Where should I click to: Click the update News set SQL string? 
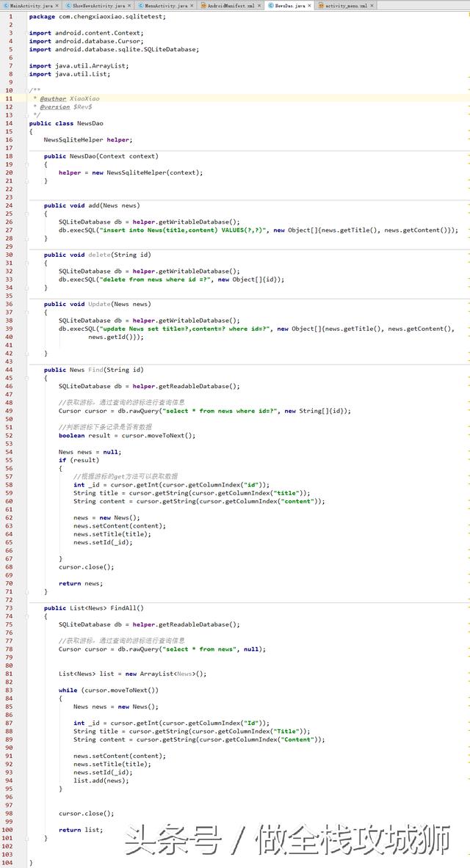click(x=186, y=329)
